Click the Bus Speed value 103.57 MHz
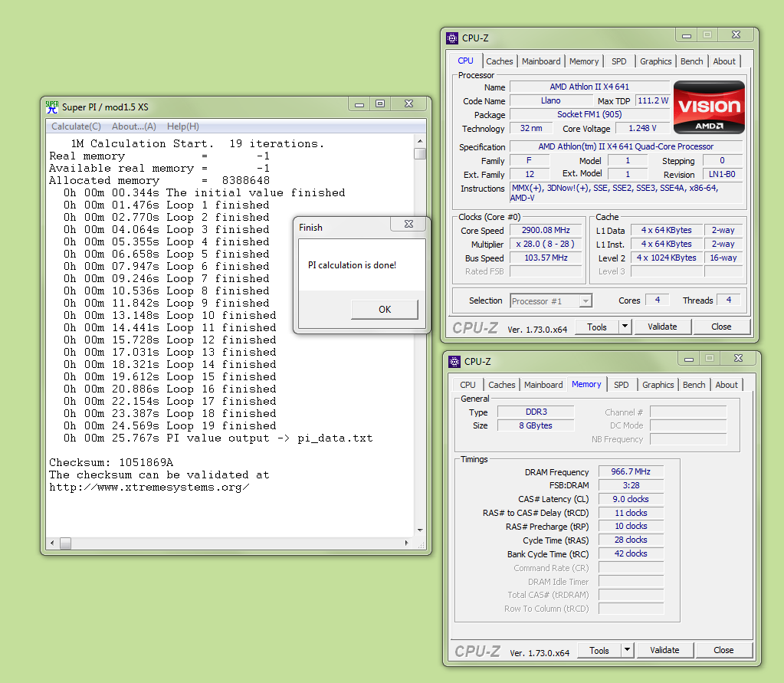This screenshot has width=784, height=683. click(x=546, y=258)
